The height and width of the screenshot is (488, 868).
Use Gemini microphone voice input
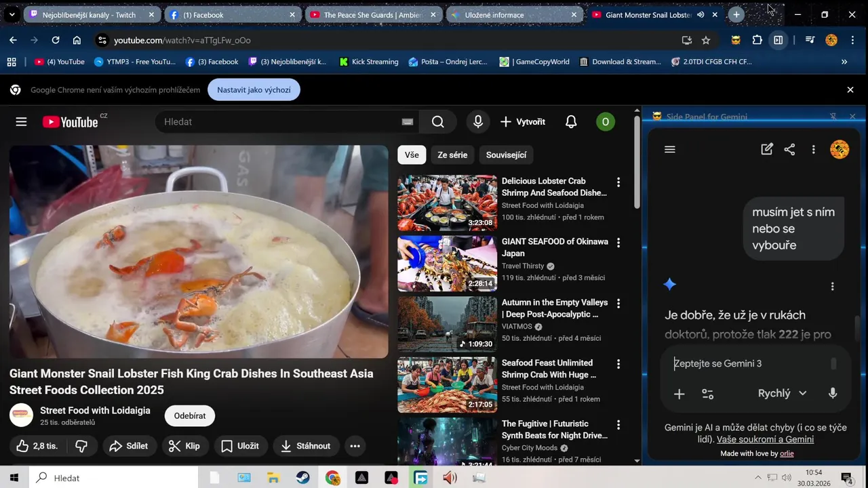(833, 394)
